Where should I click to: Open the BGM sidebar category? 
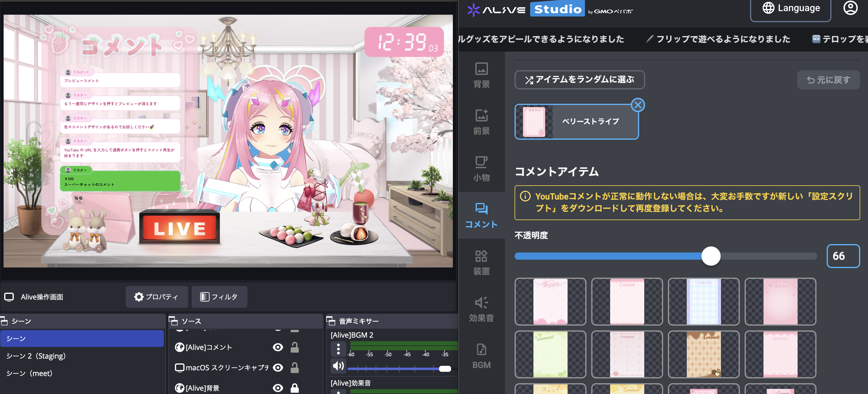(x=481, y=356)
